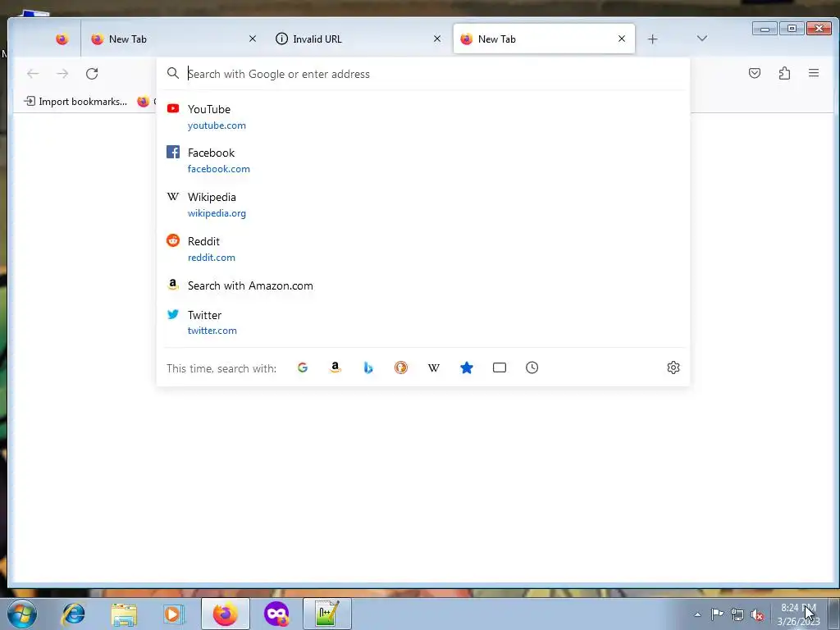Click Firefox taskbar button
This screenshot has width=840, height=630.
click(226, 614)
